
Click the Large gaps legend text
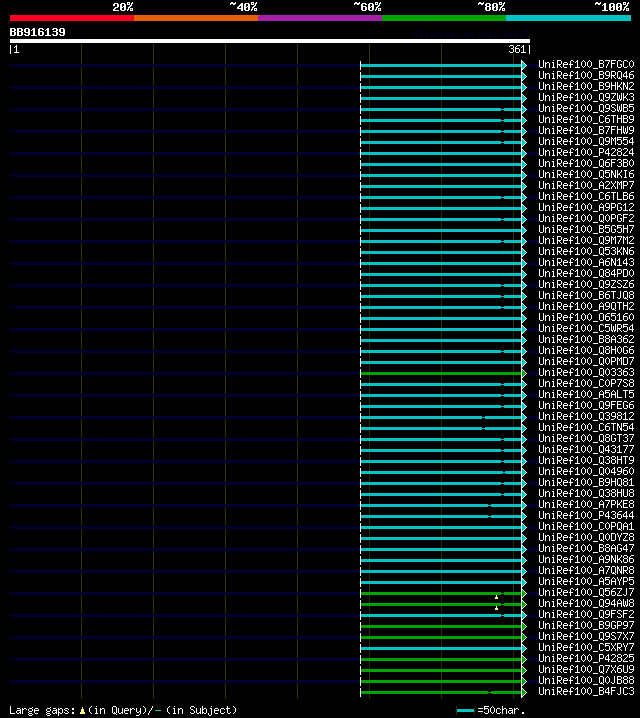pyautogui.click(x=42, y=710)
